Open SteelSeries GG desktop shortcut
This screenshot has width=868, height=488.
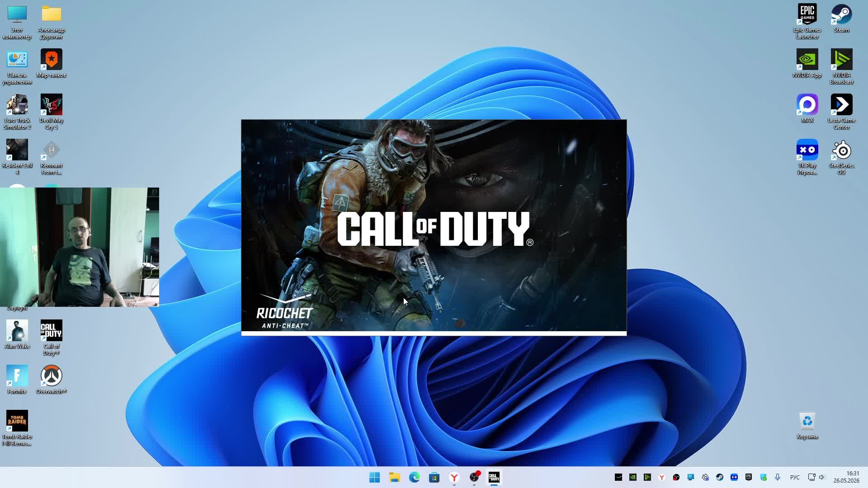tap(841, 157)
